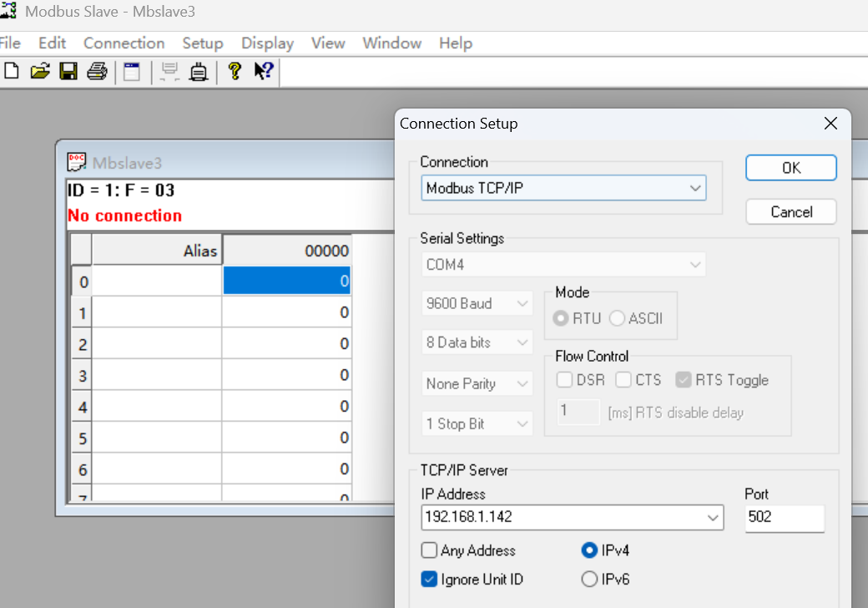868x608 pixels.
Task: Click the Port input field
Action: 784,517
